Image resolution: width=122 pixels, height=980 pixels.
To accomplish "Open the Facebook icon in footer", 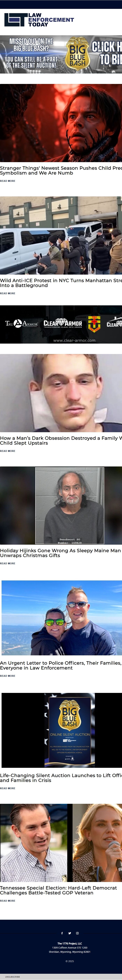I will pos(62,933).
